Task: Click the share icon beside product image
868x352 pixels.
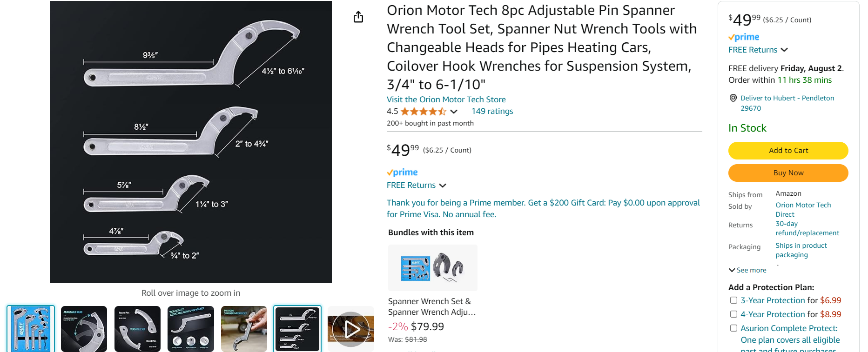Action: pyautogui.click(x=358, y=17)
